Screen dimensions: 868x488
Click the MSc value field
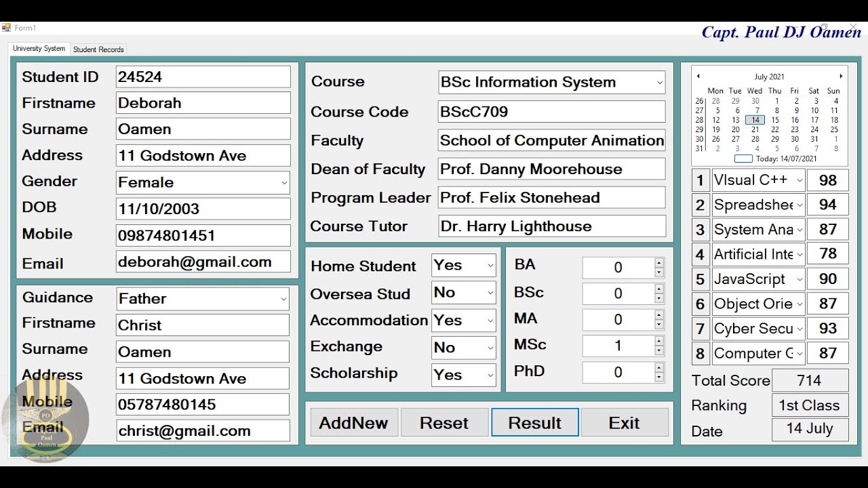[618, 346]
